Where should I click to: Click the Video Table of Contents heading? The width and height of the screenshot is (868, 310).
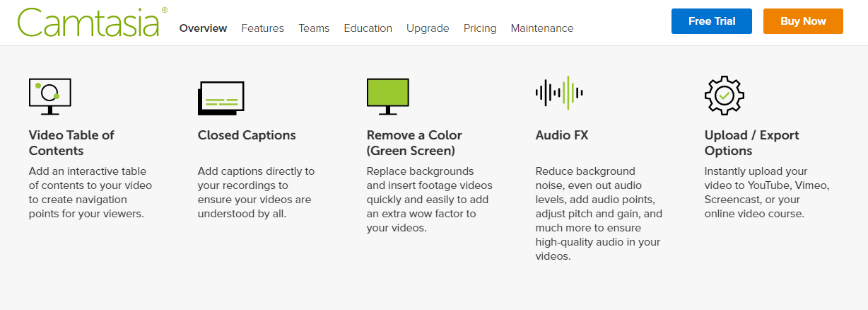71,143
